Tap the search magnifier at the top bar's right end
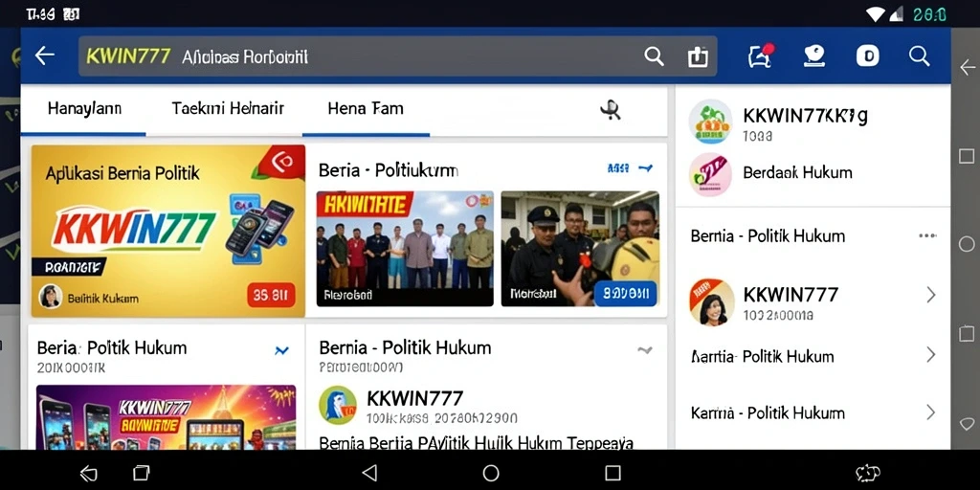Screen dimensions: 980x490 click(920, 56)
